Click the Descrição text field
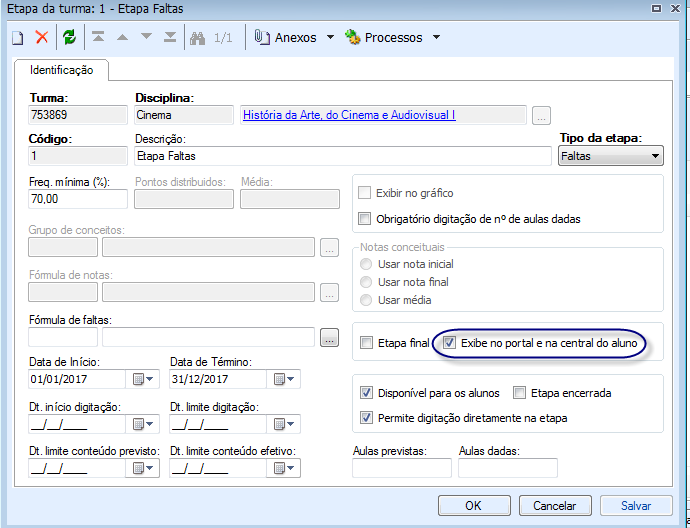The width and height of the screenshot is (690, 528). [x=342, y=156]
